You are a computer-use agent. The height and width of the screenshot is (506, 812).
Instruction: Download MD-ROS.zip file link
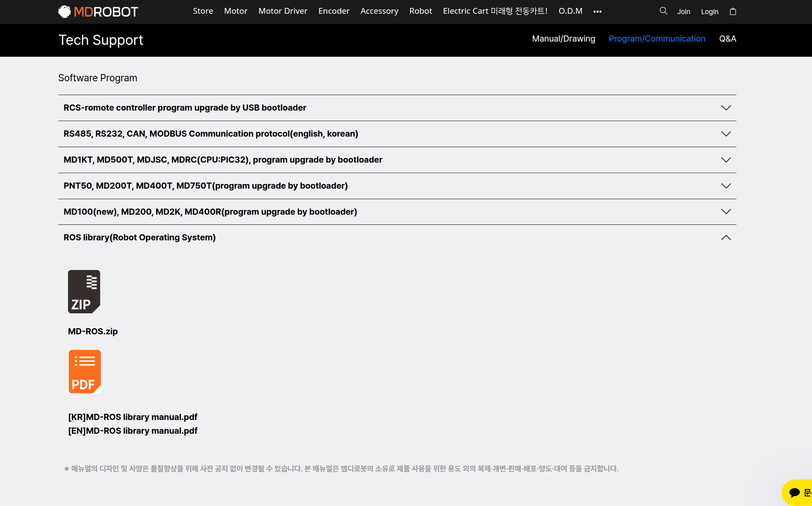(x=93, y=331)
